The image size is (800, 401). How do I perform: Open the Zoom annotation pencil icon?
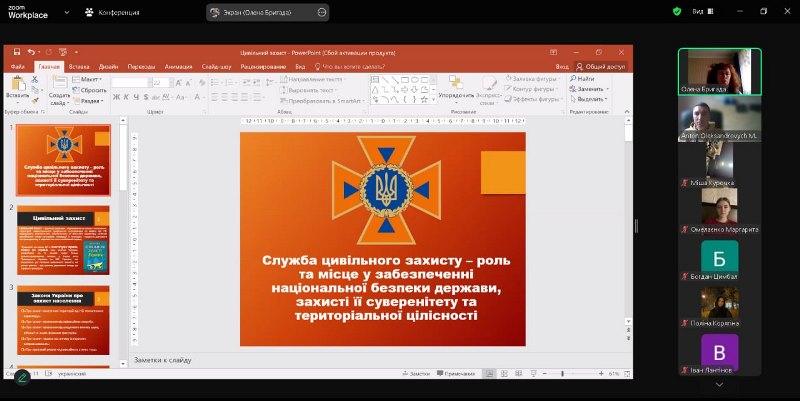pyautogui.click(x=22, y=378)
